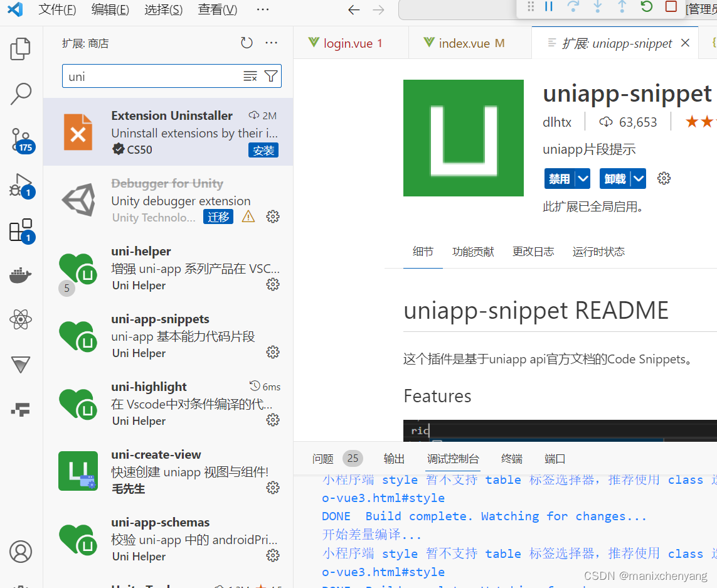Show the 调试控制台 panel tab

[x=453, y=459]
